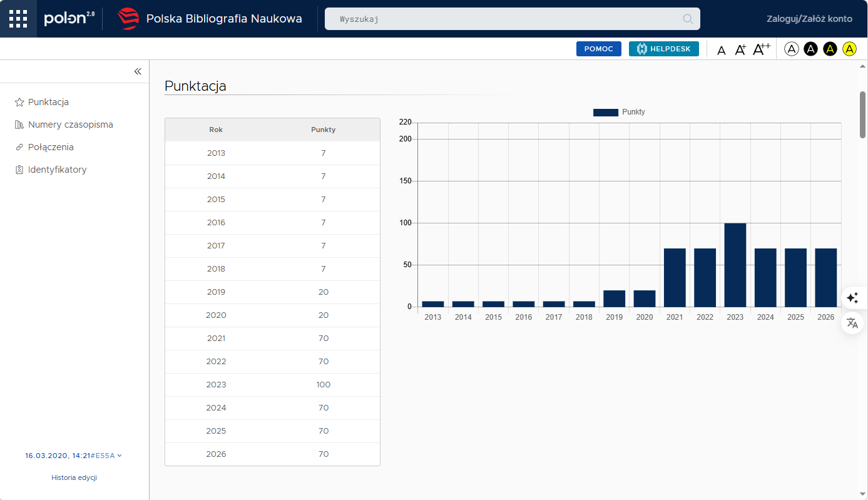Open the apps grid menu icon
Viewport: 868px width, 500px height.
[x=18, y=19]
